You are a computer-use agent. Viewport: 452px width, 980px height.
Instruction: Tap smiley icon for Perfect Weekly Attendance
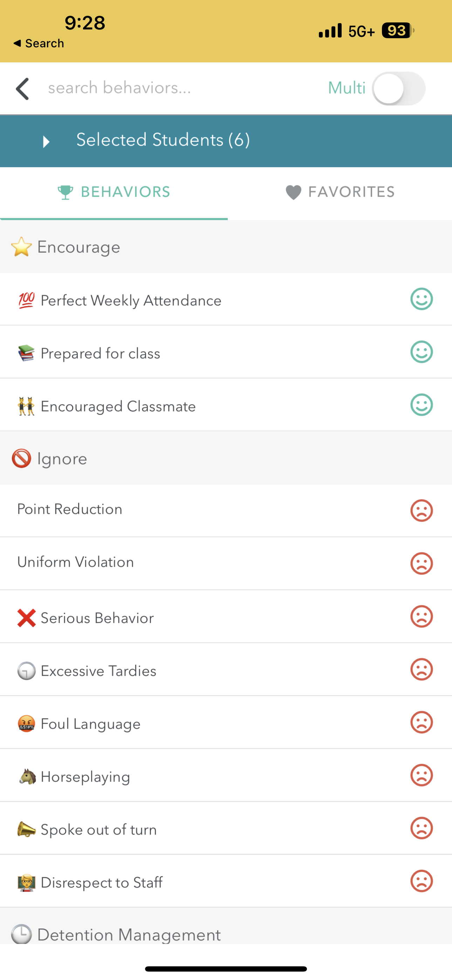click(x=421, y=299)
